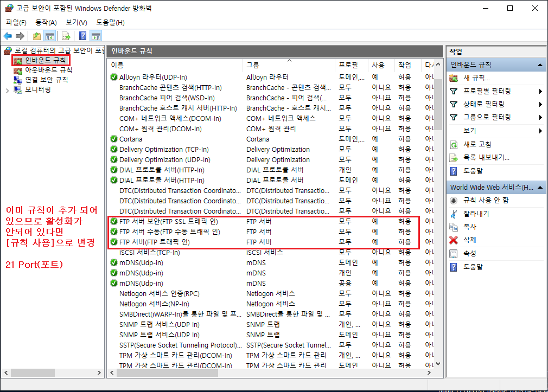Click 새 규칙... in the actions pane

(476, 78)
